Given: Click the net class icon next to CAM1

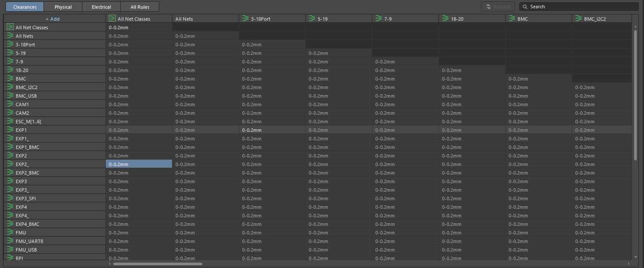Looking at the screenshot, I should [10, 104].
